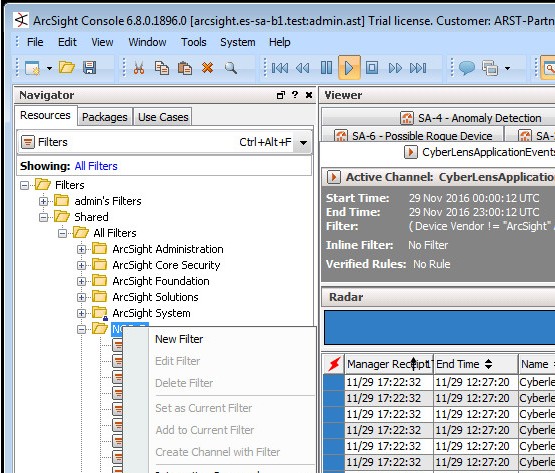Open SA-6 - Possible Rogue Device tab
Viewport: 555px width, 473px height.
[x=413, y=136]
